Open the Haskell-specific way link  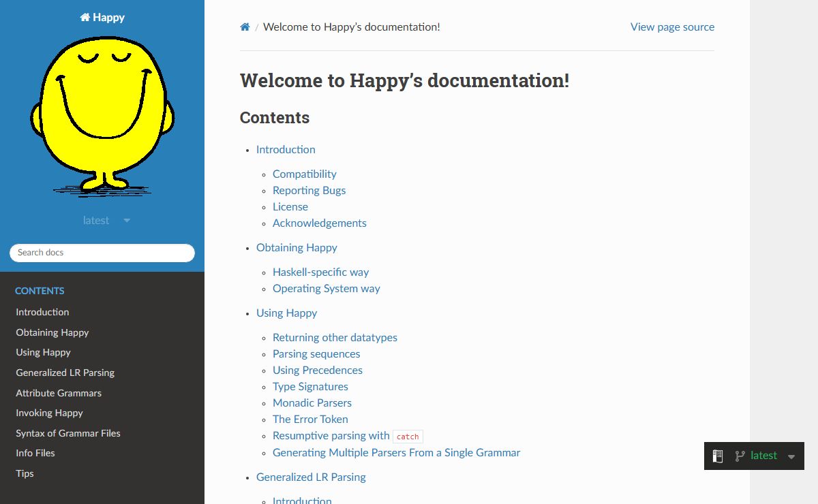[320, 272]
